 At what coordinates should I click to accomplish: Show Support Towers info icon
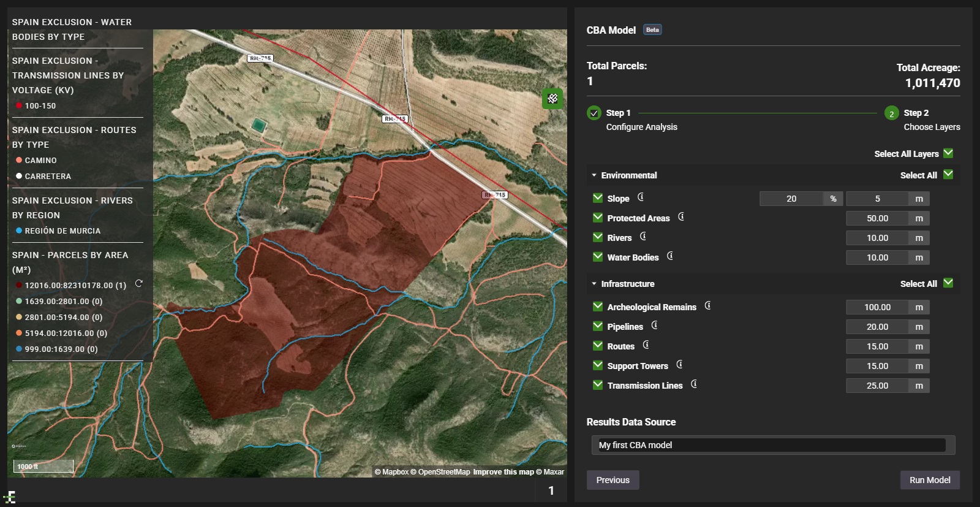tap(680, 365)
